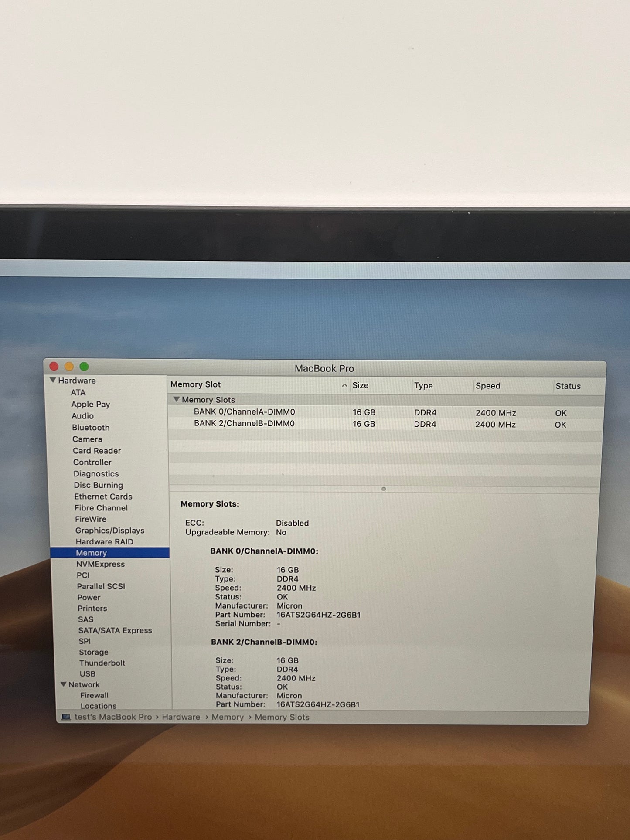Image resolution: width=630 pixels, height=840 pixels.
Task: Open the Controller entry
Action: click(x=92, y=462)
